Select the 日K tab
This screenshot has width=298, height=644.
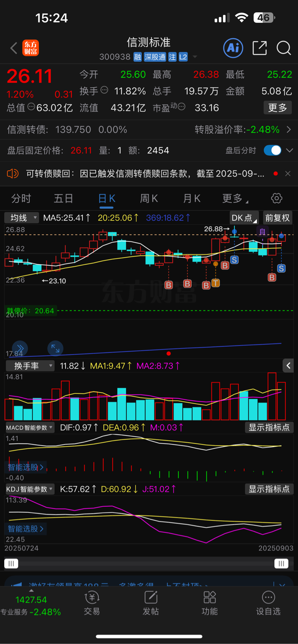106,199
